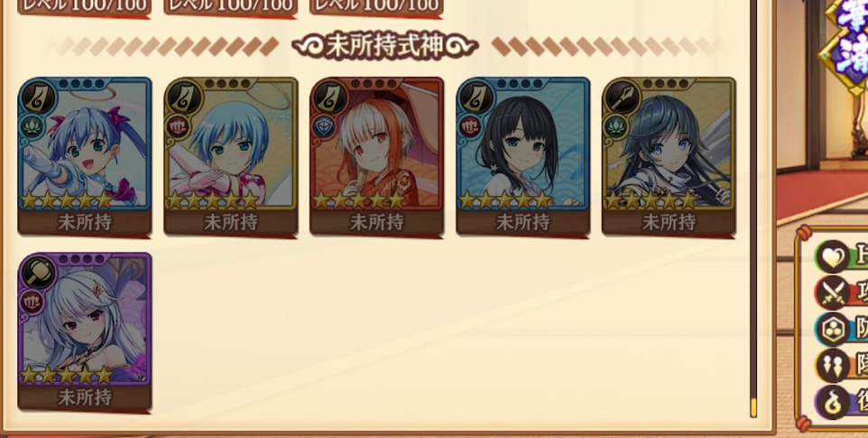
Task: Click green lotus icon on twin-tail card
Action: 32,126
